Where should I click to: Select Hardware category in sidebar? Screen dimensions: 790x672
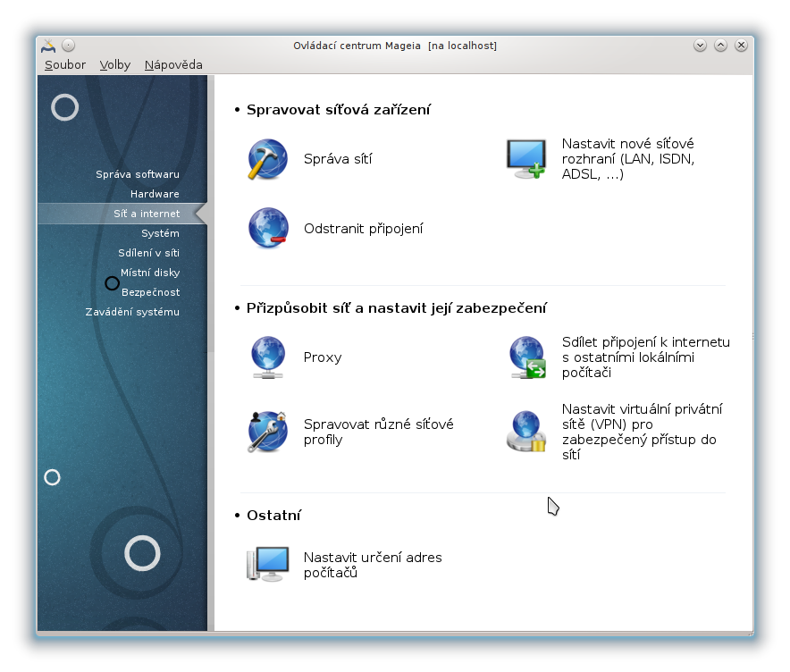coord(155,194)
